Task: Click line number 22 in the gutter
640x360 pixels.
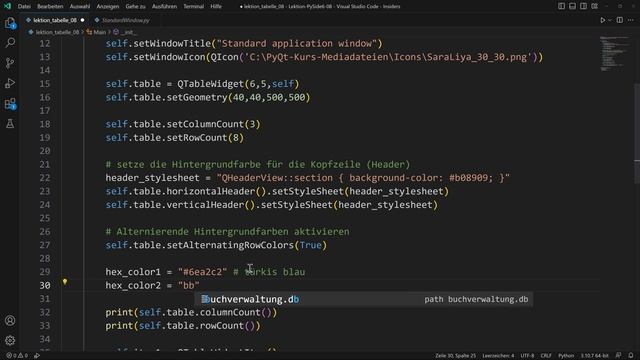Action: coord(45,178)
